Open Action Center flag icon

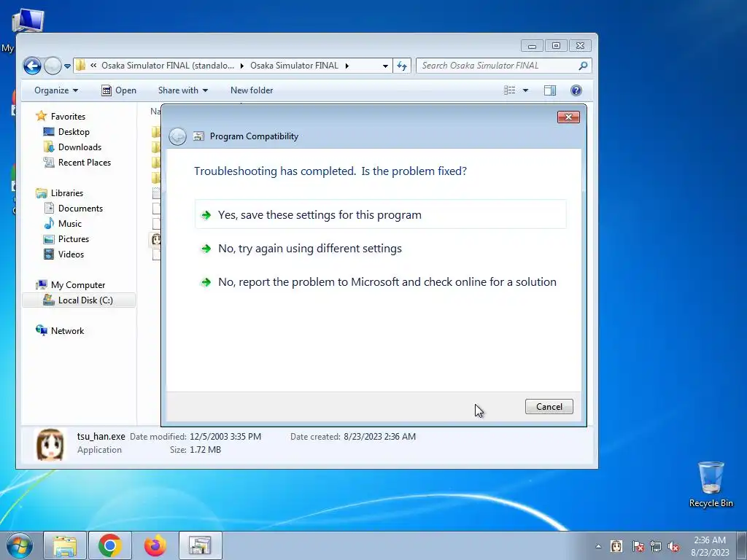point(638,546)
